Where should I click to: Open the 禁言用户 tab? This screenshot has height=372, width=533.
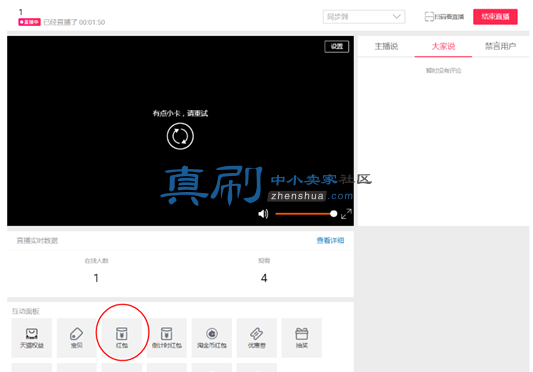(500, 46)
